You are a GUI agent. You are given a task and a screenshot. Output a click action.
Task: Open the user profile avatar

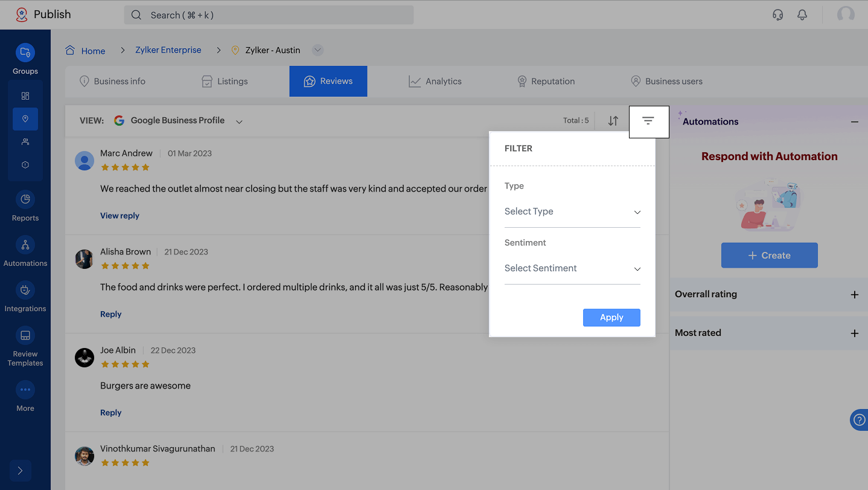[x=846, y=15]
